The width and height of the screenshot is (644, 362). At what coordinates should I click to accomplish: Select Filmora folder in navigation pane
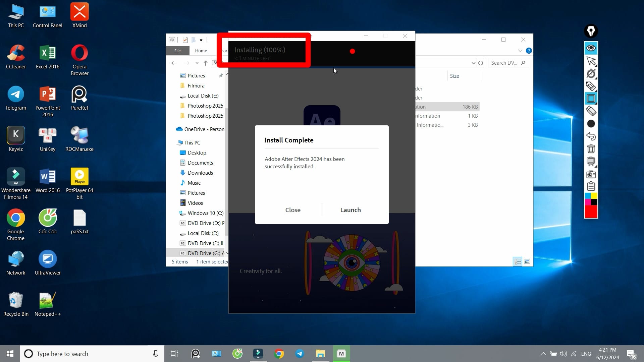[196, 86]
